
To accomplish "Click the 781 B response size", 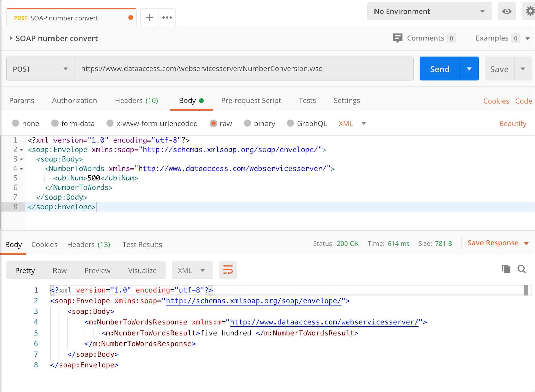I will [x=443, y=243].
